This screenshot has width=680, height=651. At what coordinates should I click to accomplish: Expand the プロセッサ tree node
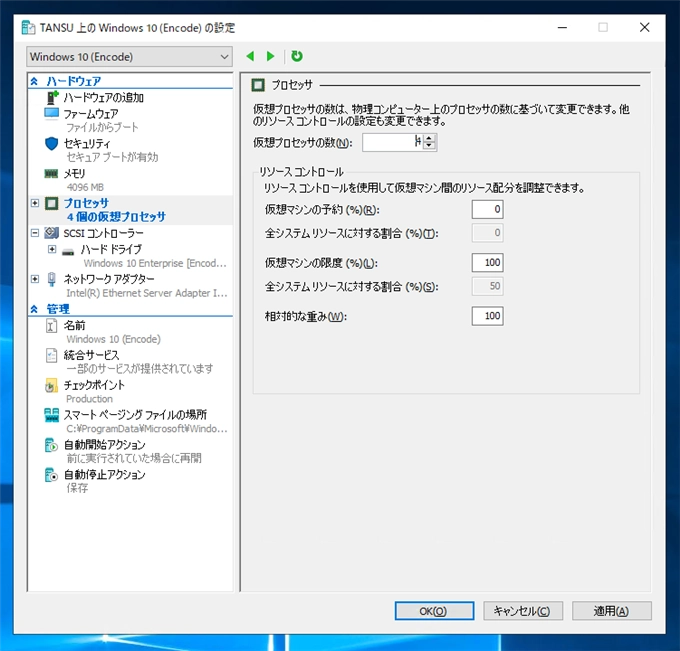pos(35,203)
